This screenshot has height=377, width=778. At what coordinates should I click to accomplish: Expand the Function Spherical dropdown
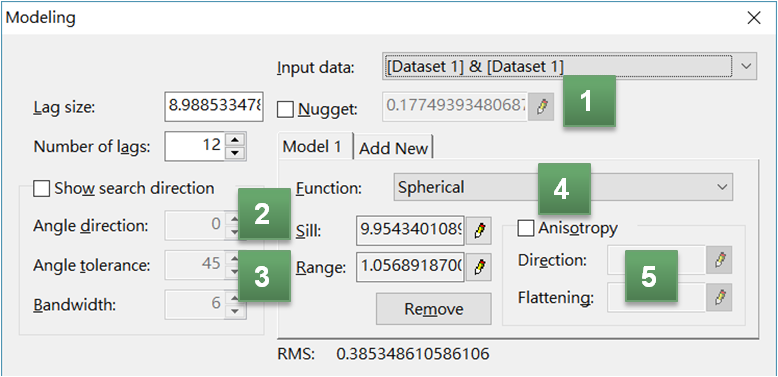[563, 187]
